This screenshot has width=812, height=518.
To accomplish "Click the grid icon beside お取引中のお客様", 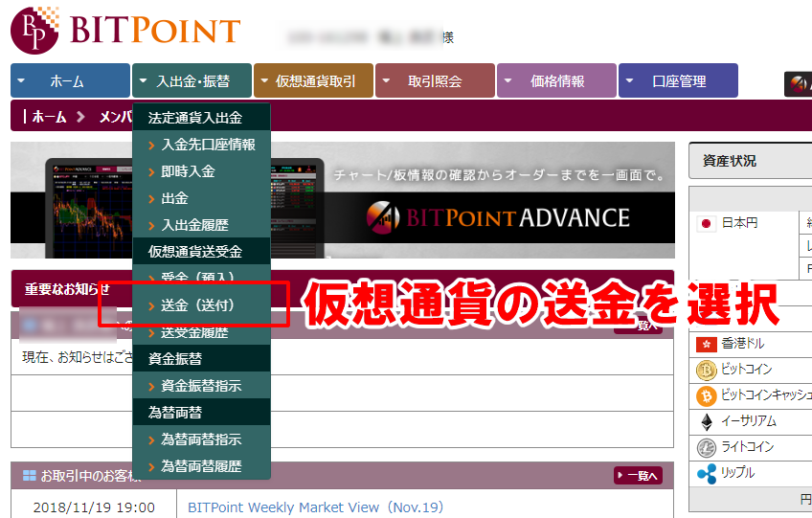I will coord(30,476).
